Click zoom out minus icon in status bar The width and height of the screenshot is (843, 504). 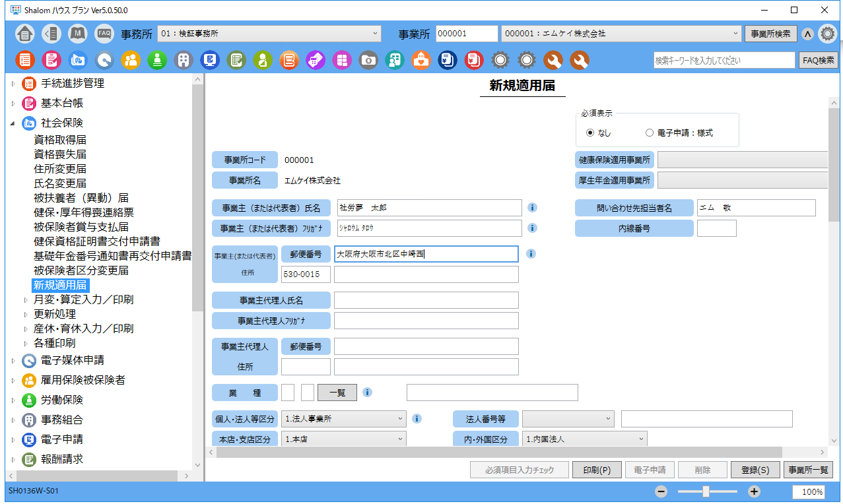[x=661, y=491]
